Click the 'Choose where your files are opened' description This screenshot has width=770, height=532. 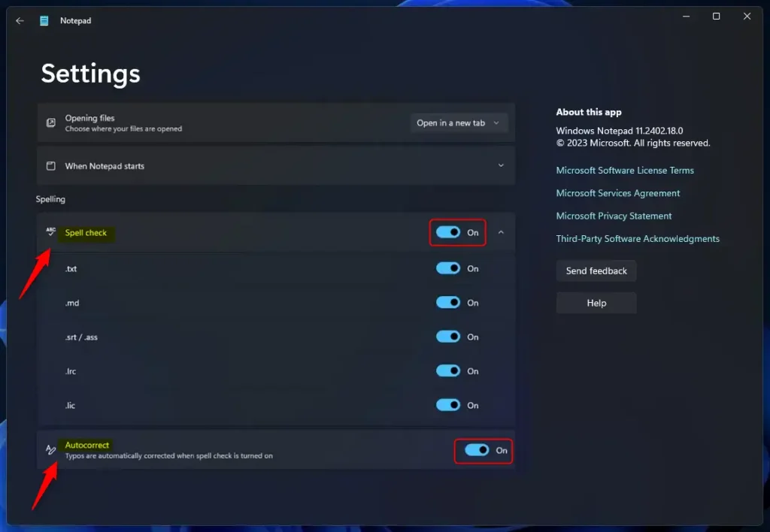(124, 129)
